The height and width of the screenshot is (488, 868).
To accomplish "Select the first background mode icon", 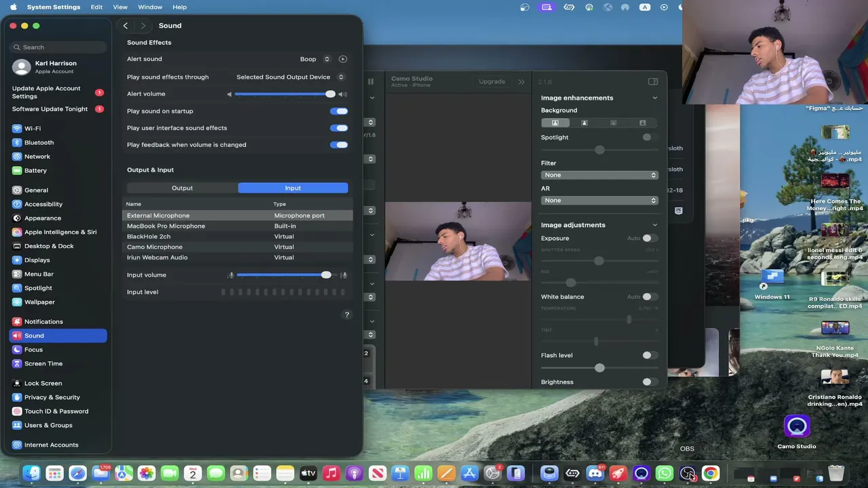I will pyautogui.click(x=555, y=123).
